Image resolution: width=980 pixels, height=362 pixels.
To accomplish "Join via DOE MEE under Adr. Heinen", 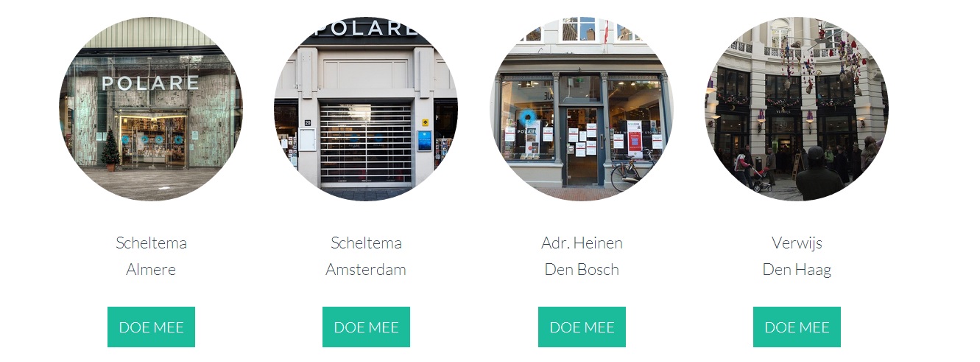I will [x=582, y=327].
